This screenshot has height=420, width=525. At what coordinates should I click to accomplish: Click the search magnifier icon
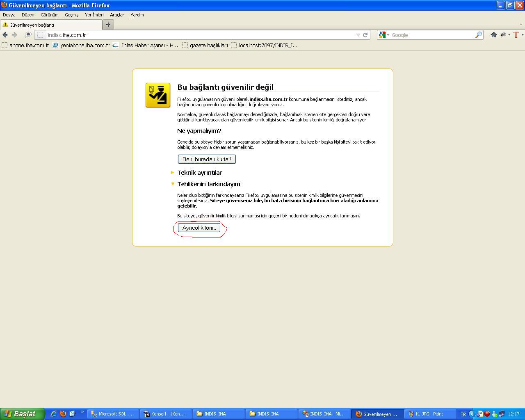point(478,35)
